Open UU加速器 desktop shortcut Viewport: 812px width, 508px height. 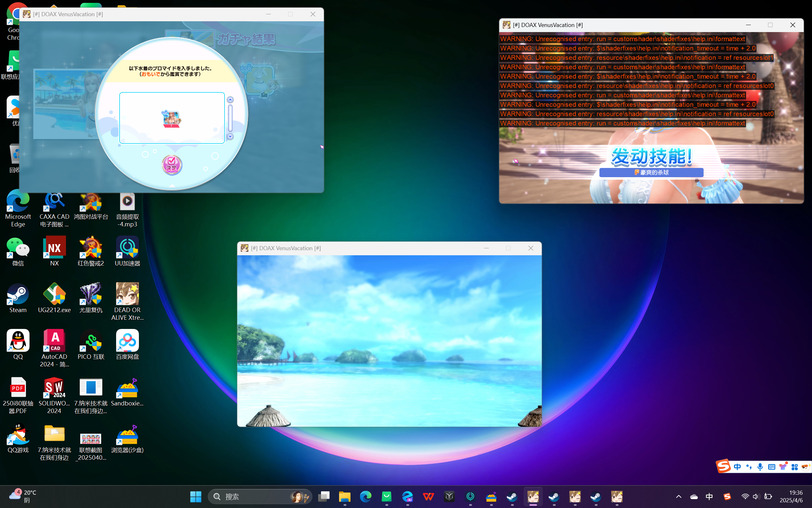tap(128, 252)
